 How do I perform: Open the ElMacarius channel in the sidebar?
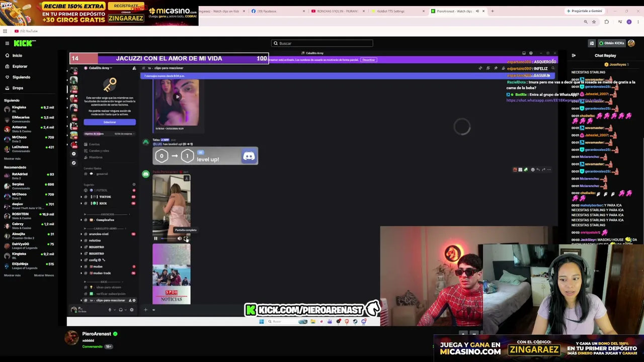29,119
